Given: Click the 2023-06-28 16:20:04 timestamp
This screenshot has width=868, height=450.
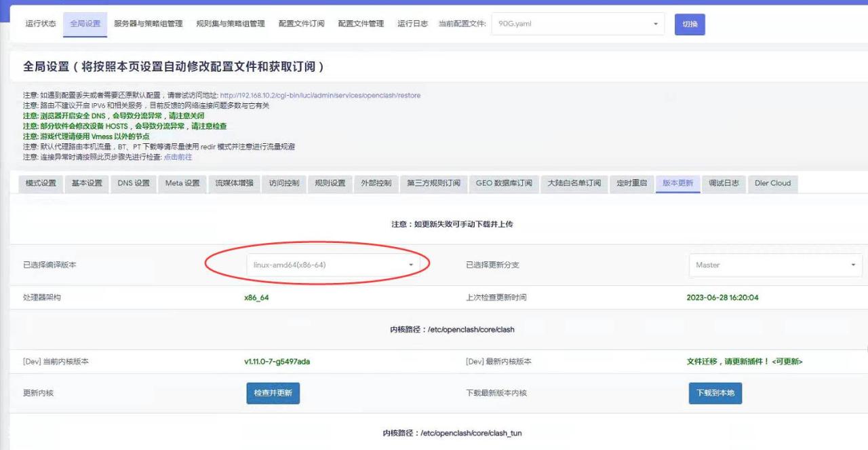Looking at the screenshot, I should pyautogui.click(x=722, y=297).
